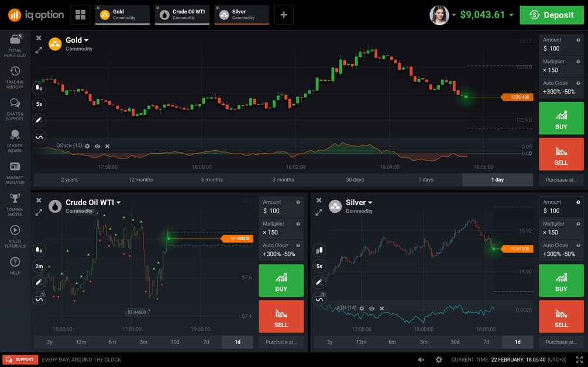
Task: Edit the Amount $ 100 field in Gold panel
Action: pyautogui.click(x=561, y=44)
